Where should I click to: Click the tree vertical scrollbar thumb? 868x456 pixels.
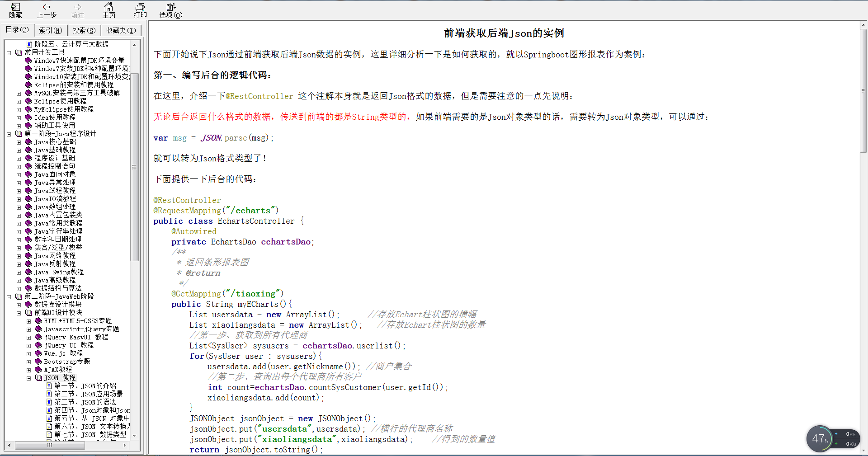click(134, 167)
